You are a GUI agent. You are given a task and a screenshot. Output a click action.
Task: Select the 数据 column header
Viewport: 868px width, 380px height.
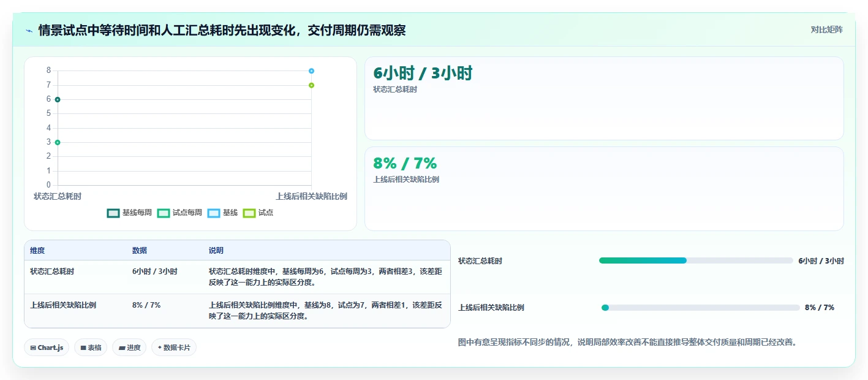click(140, 251)
